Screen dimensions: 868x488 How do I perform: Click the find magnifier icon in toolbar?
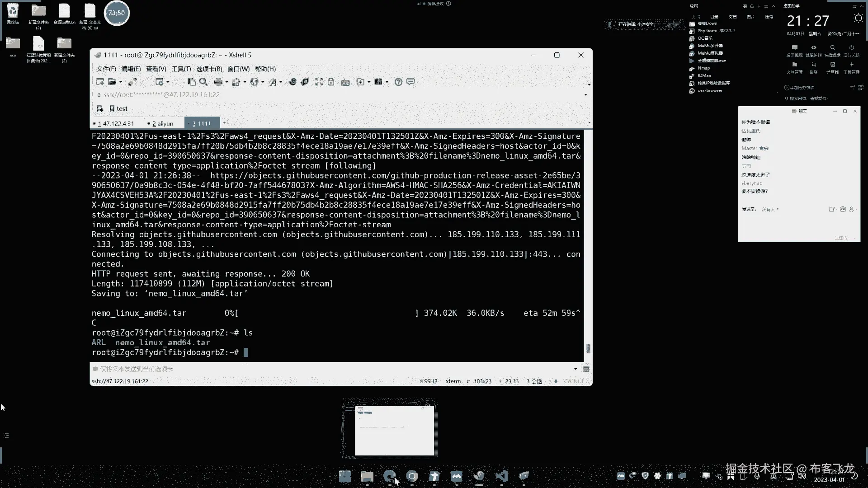coord(203,82)
